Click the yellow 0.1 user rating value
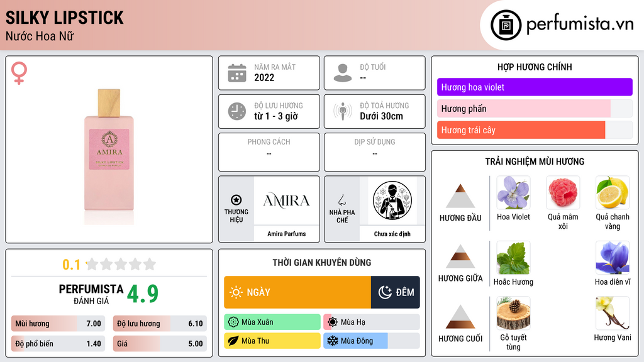Image resolution: width=644 pixels, height=362 pixels. pyautogui.click(x=71, y=265)
